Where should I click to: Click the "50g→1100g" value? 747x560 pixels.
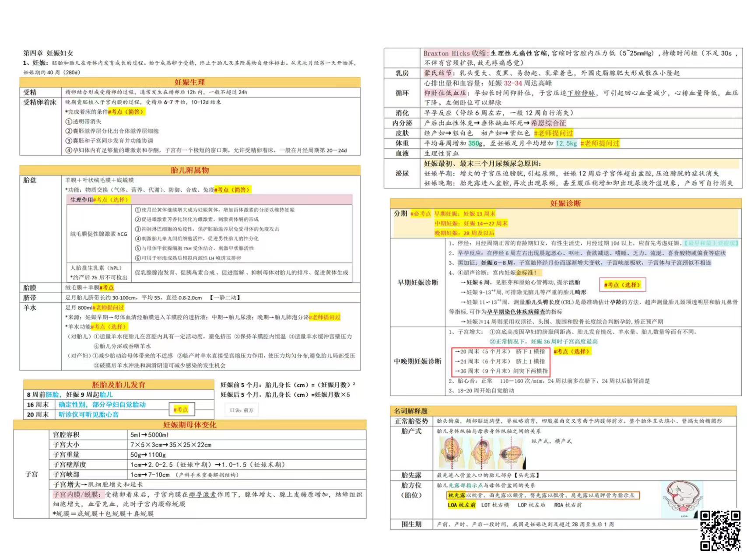(x=148, y=455)
